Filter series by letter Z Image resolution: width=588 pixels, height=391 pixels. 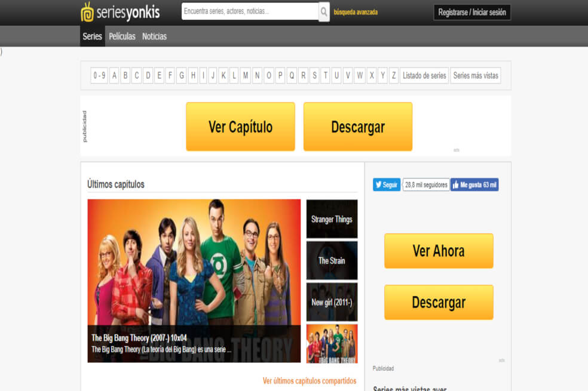(394, 76)
